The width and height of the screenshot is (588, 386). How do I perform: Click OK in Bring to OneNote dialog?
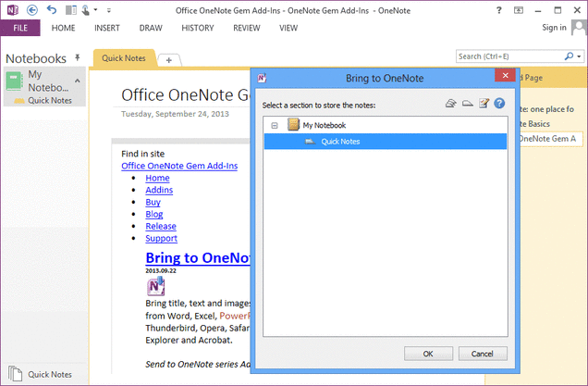click(x=428, y=354)
